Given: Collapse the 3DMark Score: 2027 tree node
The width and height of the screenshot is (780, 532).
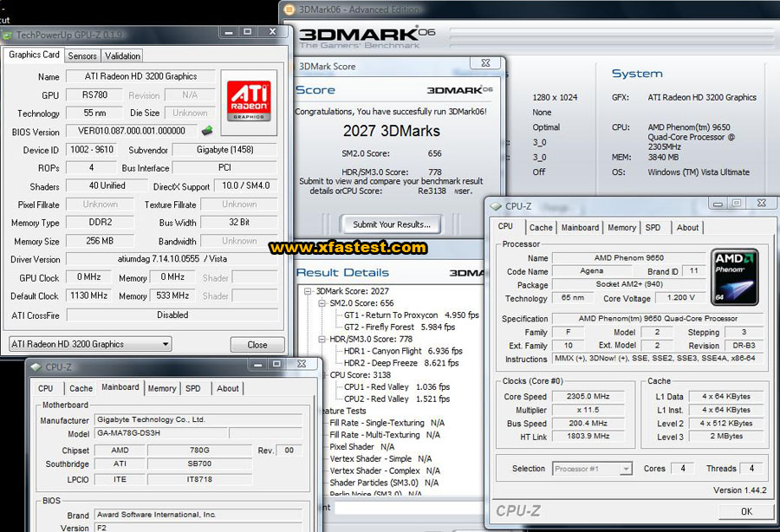Looking at the screenshot, I should (x=308, y=291).
